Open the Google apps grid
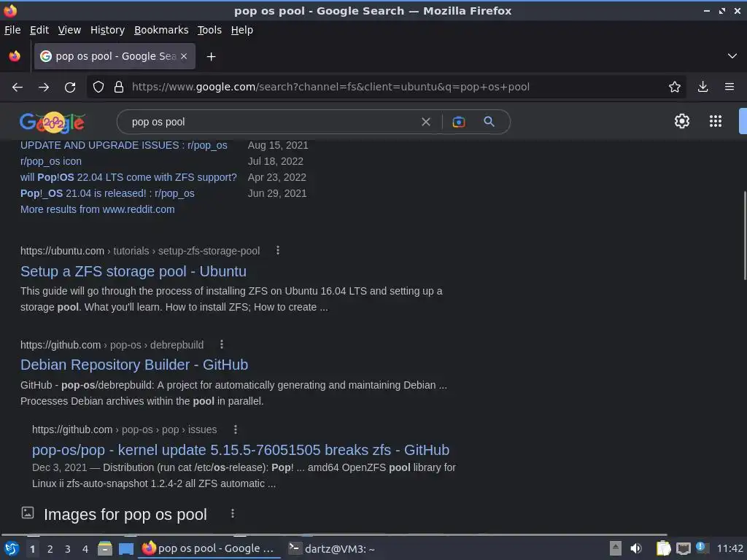Viewport: 747px width, 560px height. pyautogui.click(x=715, y=121)
